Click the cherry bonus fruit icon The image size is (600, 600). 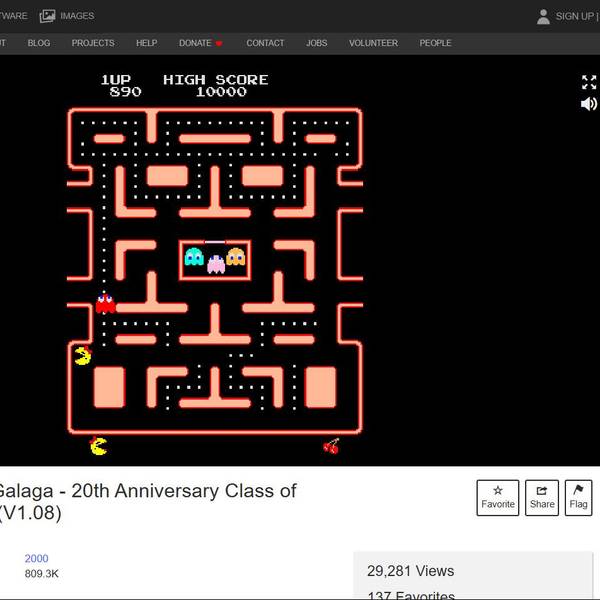[x=331, y=446]
